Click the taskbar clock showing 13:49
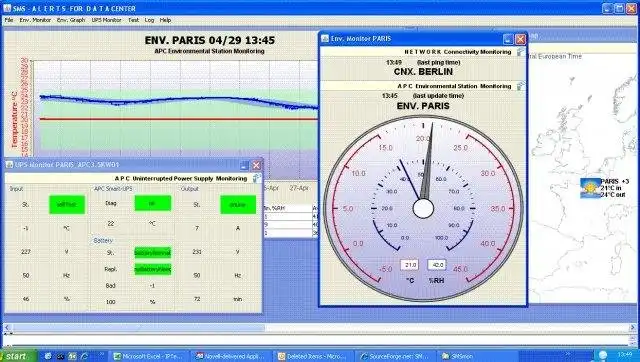The height and width of the screenshot is (362, 640). (624, 355)
